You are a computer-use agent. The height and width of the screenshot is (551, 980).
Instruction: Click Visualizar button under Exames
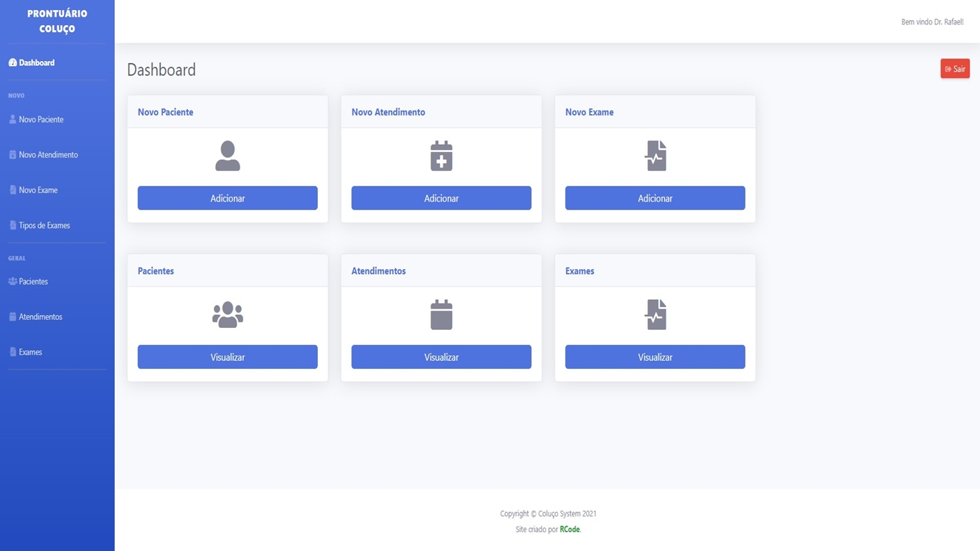tap(655, 357)
